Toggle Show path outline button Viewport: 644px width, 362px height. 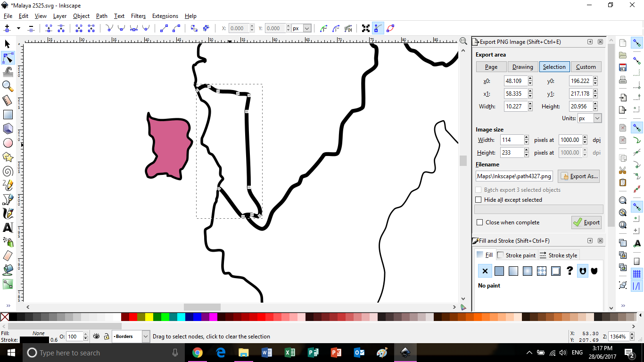coord(390,28)
